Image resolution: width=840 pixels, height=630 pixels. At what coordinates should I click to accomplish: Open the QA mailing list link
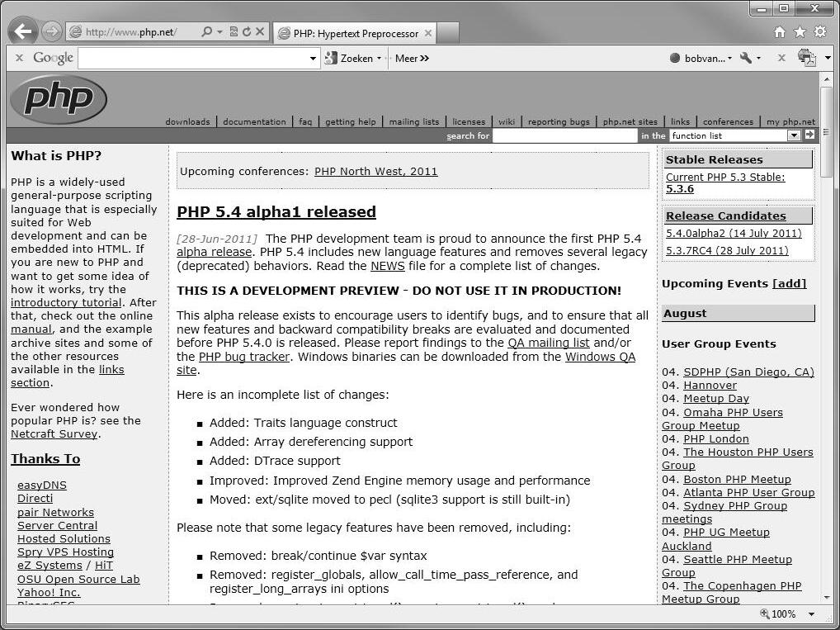coord(549,343)
